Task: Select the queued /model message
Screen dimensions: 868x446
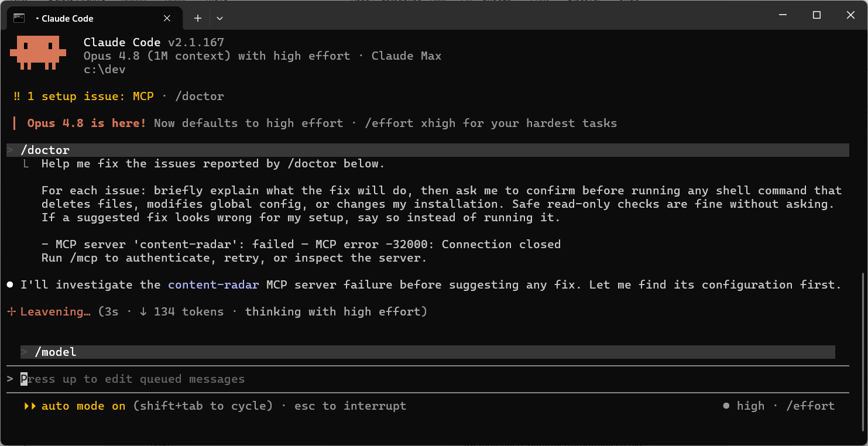Action: click(427, 352)
